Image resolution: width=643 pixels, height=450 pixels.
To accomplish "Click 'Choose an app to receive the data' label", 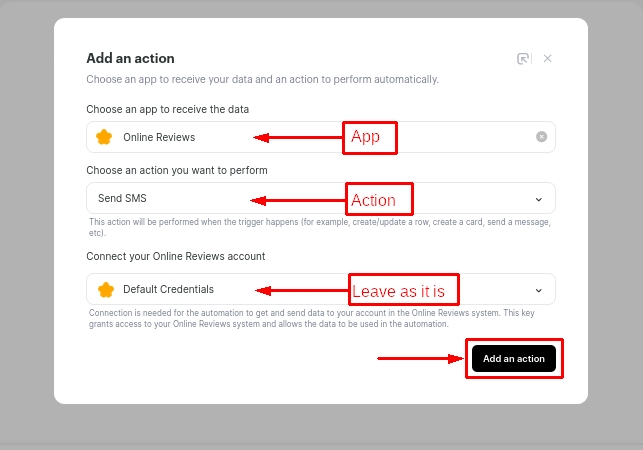I will point(167,109).
